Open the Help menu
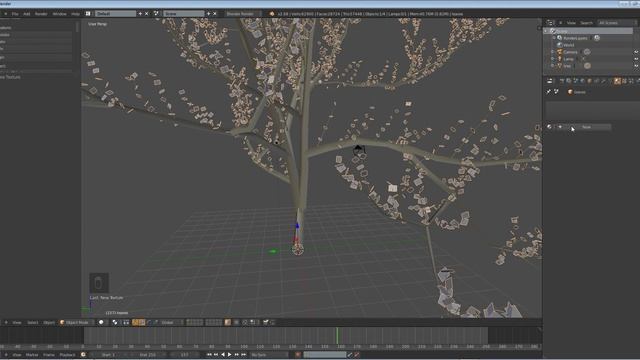This screenshot has width=640, height=360. [x=76, y=14]
